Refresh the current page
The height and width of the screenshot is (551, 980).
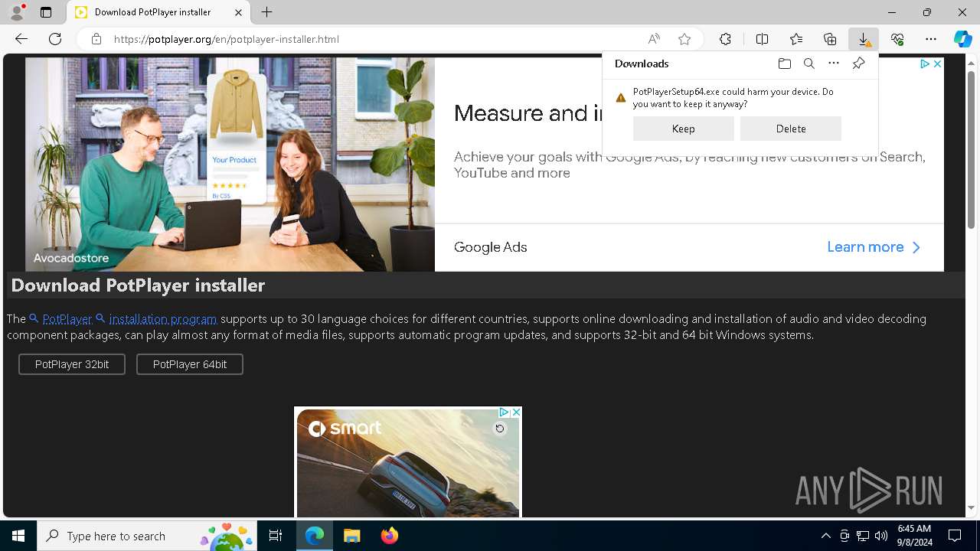tap(55, 39)
